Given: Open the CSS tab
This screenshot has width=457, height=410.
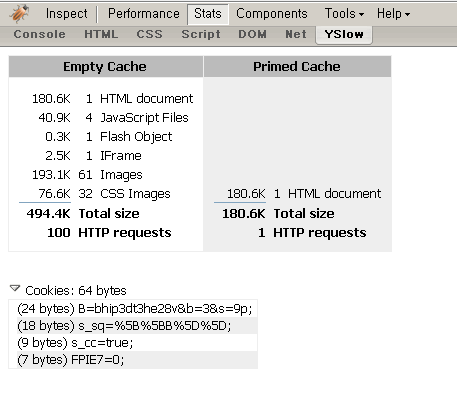Looking at the screenshot, I should pyautogui.click(x=150, y=34).
